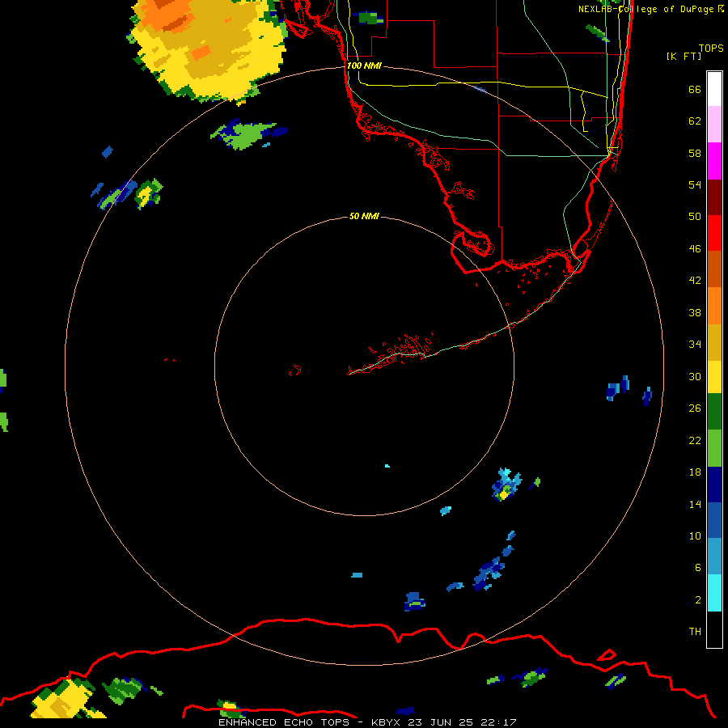Select the "2" scale value
728x728 pixels.
coord(697,600)
